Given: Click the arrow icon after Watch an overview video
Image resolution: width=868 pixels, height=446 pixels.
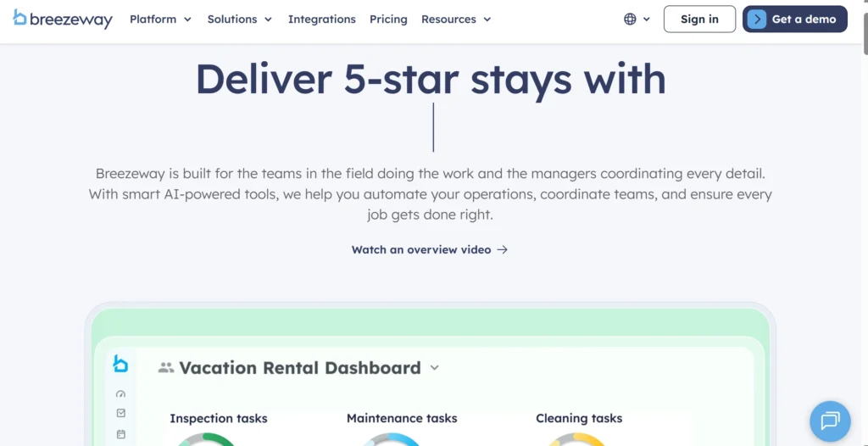Looking at the screenshot, I should point(503,249).
